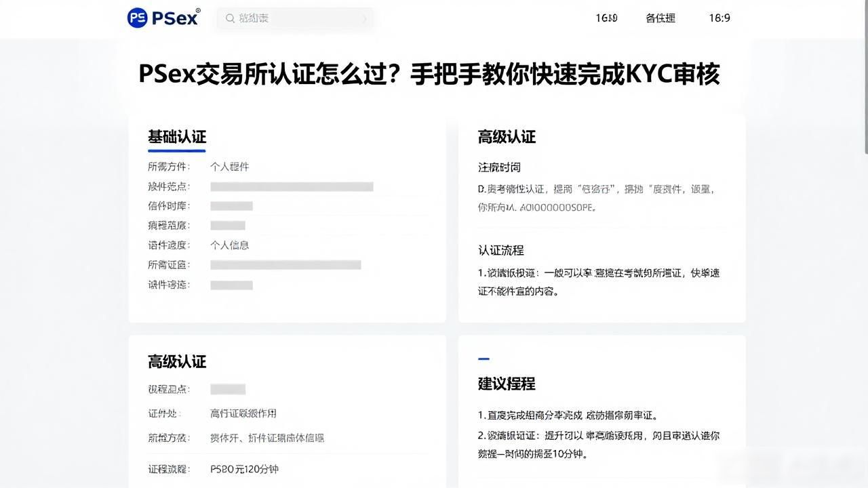Open the 16:9 header item

pos(719,18)
